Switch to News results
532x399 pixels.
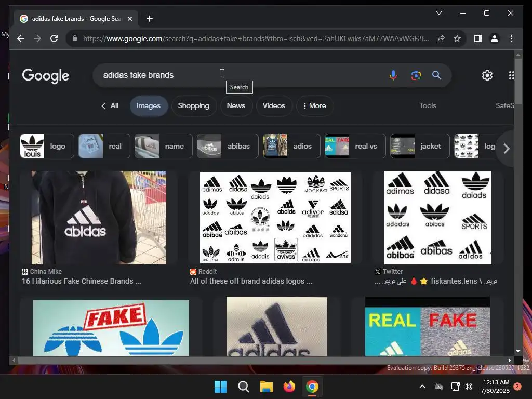pyautogui.click(x=236, y=105)
